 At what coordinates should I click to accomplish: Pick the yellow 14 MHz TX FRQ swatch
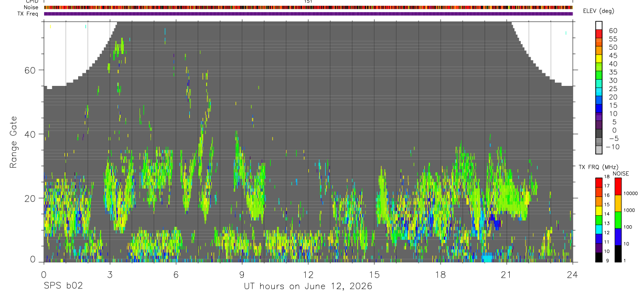[599, 211]
